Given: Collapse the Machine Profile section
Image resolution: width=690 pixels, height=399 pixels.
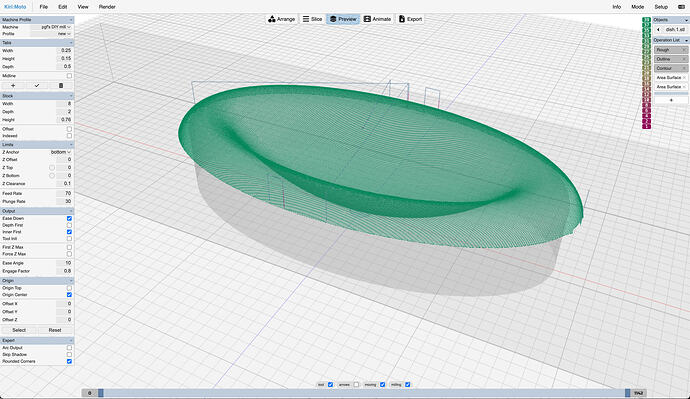Looking at the screenshot, I should pyautogui.click(x=37, y=20).
